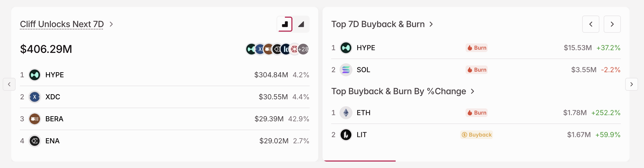The width and height of the screenshot is (644, 168).
Task: Click the SOL token icon in Buyback list
Action: pos(346,70)
